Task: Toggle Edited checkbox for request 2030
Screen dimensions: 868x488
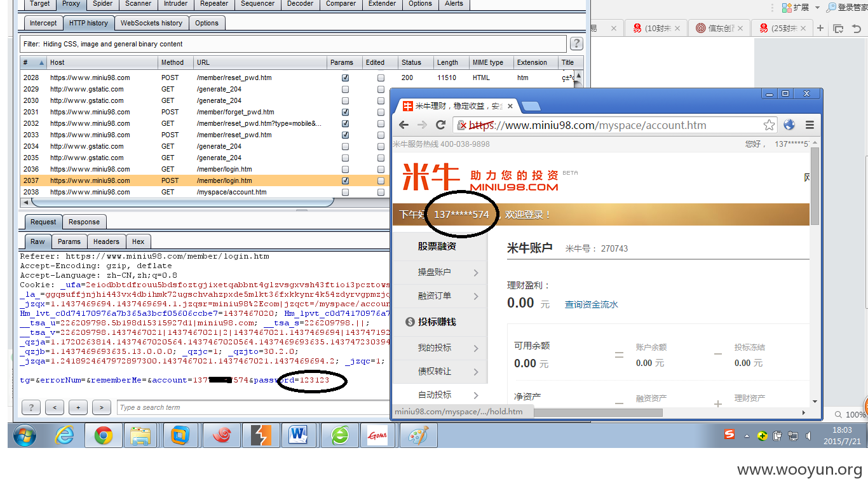Action: 381,100
